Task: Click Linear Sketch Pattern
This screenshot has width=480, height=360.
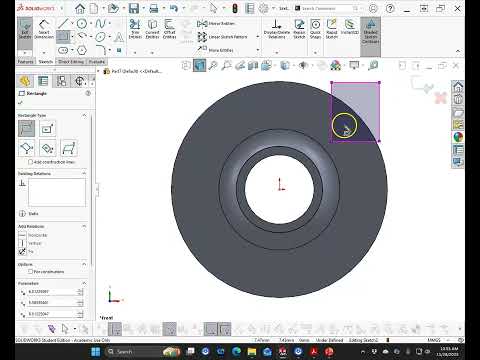Action: point(222,37)
